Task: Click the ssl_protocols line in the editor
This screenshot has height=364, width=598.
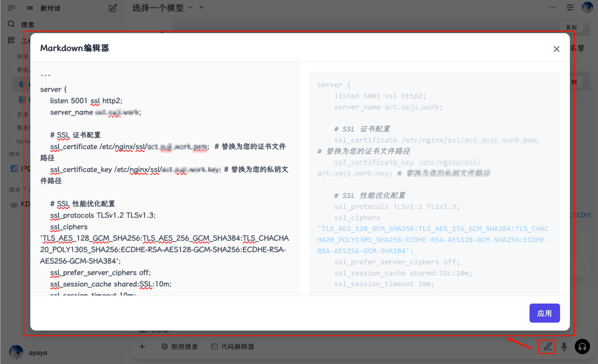Action: coord(103,215)
